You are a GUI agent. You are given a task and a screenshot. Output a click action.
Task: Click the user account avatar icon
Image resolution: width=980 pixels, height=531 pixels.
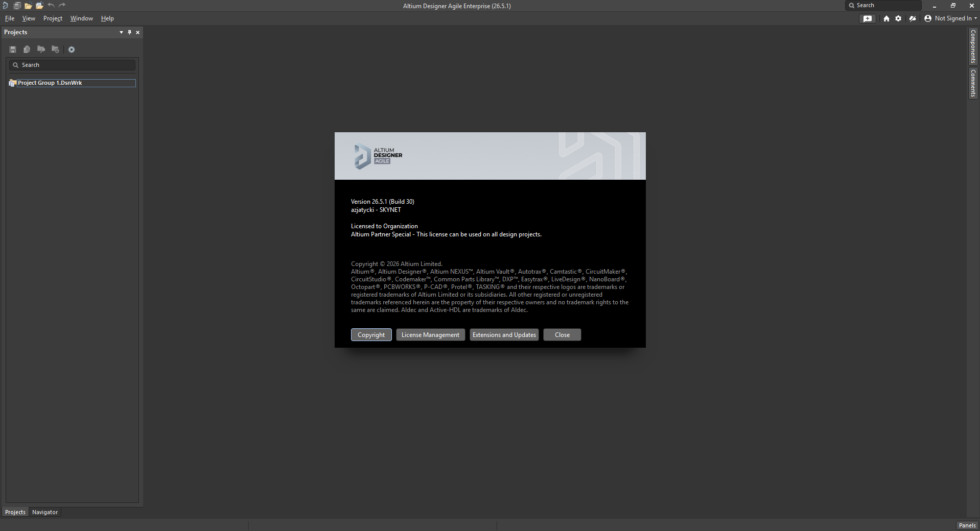point(928,18)
